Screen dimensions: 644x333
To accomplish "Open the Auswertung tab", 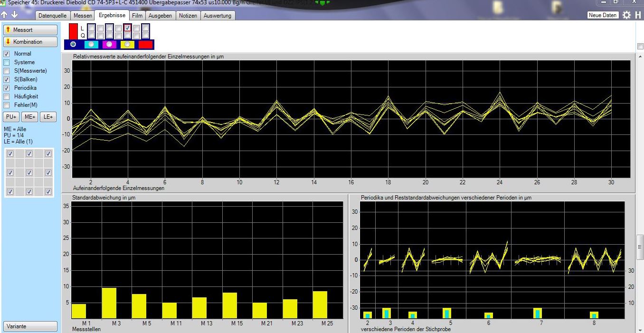I will [x=218, y=16].
